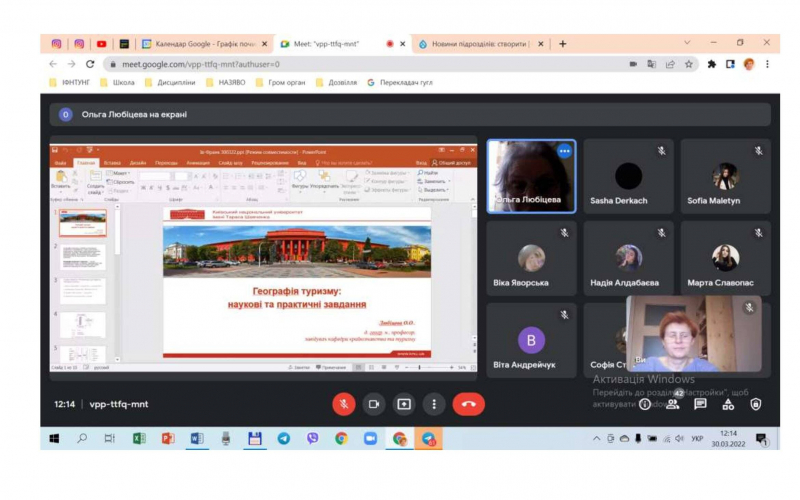This screenshot has width=800, height=500.
Task: Switch to Новини підрозділів tab
Action: click(x=480, y=44)
